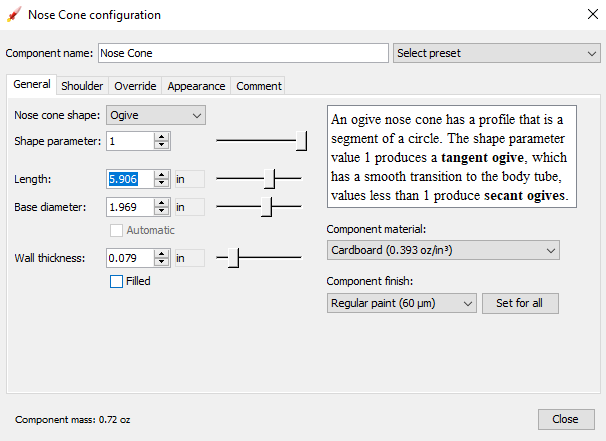The height and width of the screenshot is (441, 606).
Task: Expand the Select preset dropdown
Action: click(496, 53)
